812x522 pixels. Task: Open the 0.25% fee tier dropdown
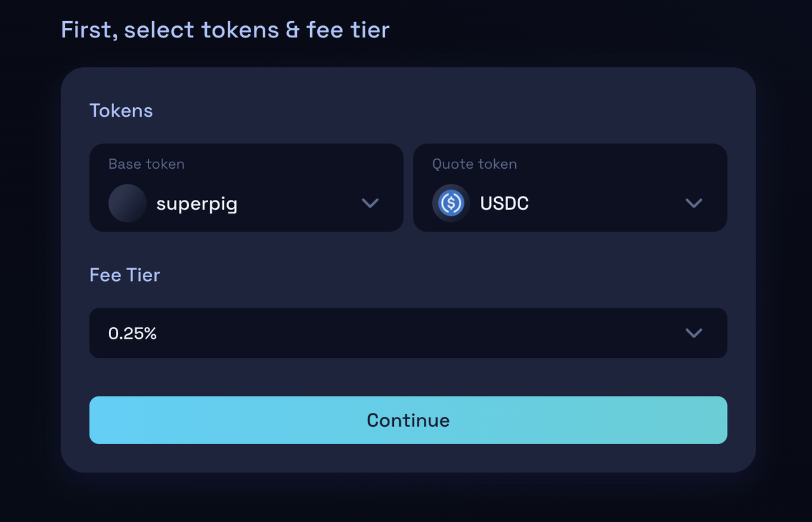click(408, 333)
